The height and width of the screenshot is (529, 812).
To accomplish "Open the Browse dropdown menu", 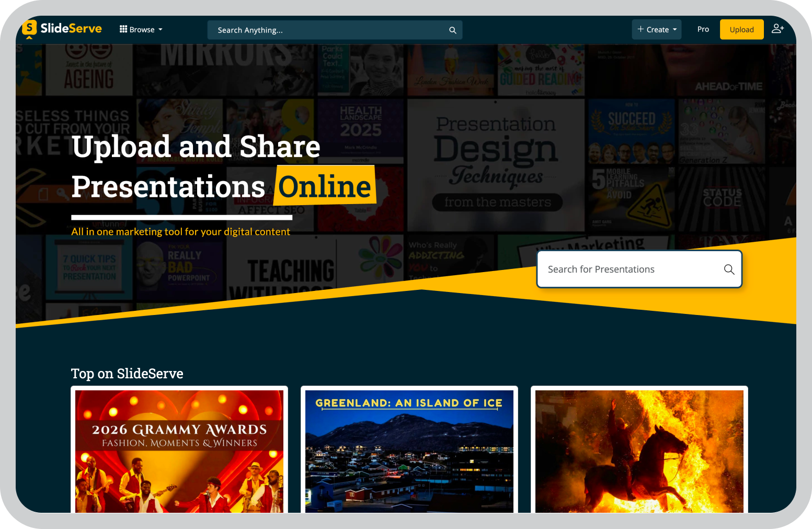I will coord(141,30).
